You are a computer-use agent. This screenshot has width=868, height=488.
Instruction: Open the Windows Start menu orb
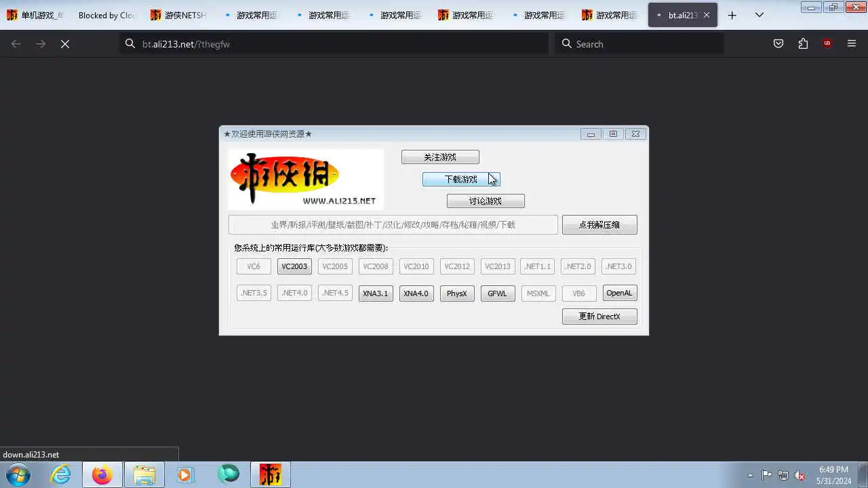click(x=18, y=474)
